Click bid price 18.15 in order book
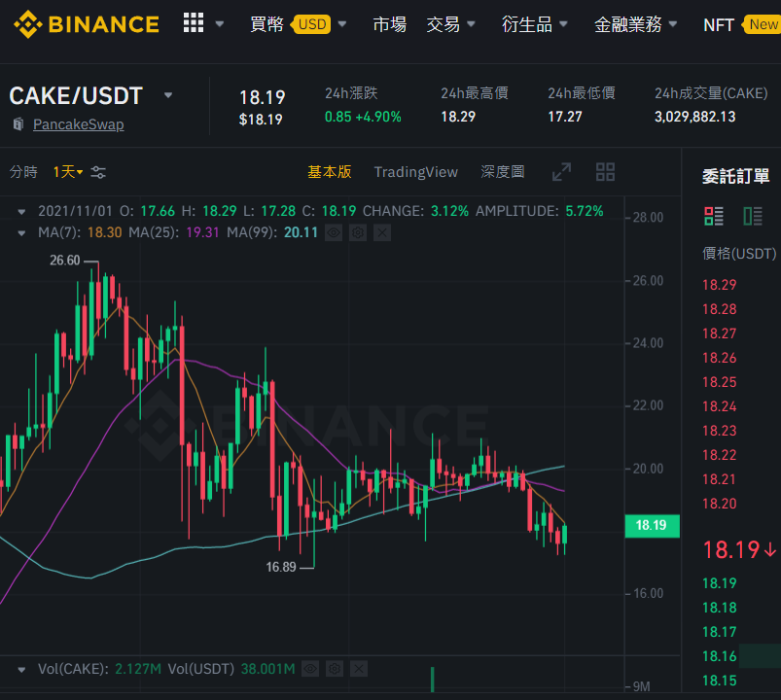 719,681
